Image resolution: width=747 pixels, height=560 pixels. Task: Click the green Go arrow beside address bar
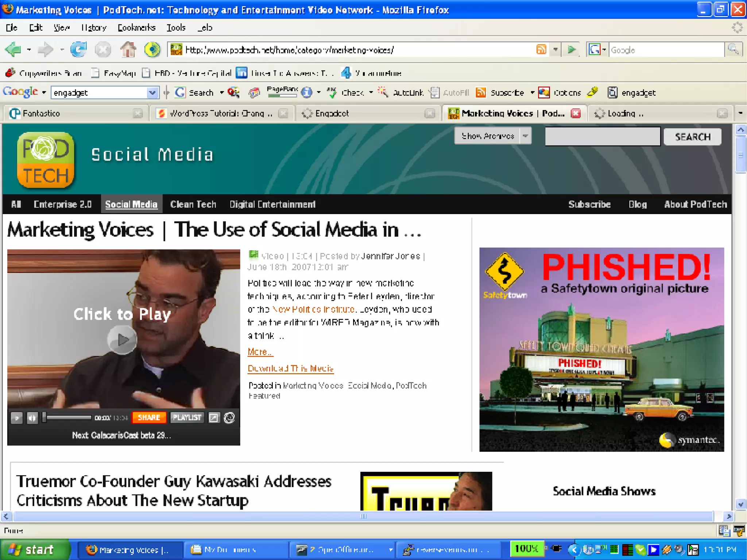point(572,49)
